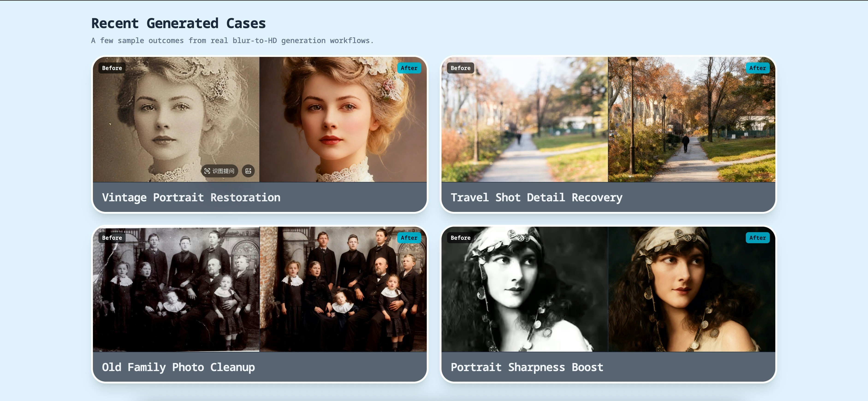
Task: Click the Before badge on Old Family Photo
Action: pos(112,238)
